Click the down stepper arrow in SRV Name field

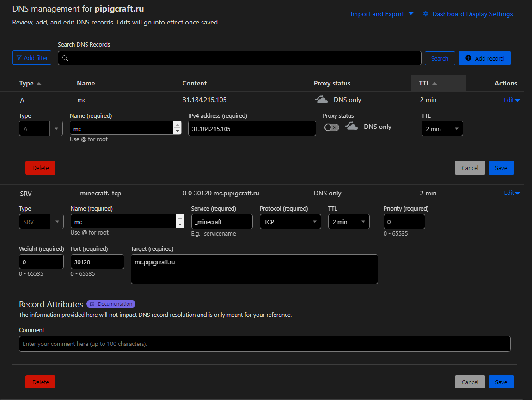[x=180, y=225]
